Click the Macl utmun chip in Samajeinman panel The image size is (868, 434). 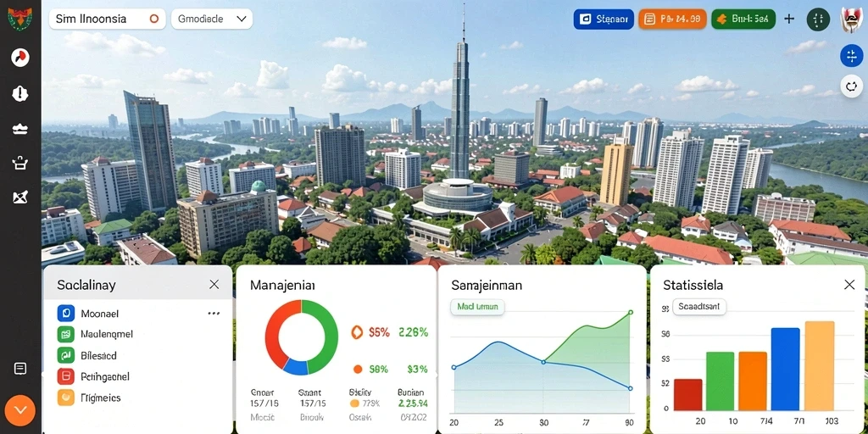pos(477,306)
